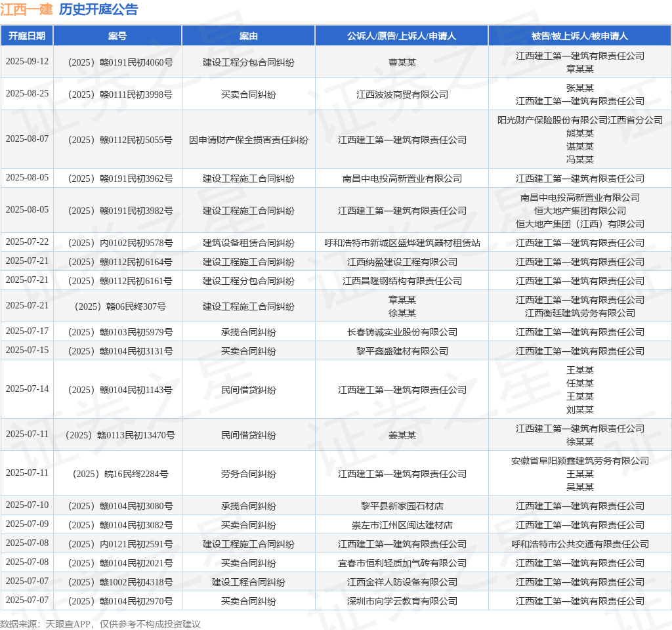Click the case cause 劳务合同纠纷
The width and height of the screenshot is (672, 630).
[x=249, y=474]
